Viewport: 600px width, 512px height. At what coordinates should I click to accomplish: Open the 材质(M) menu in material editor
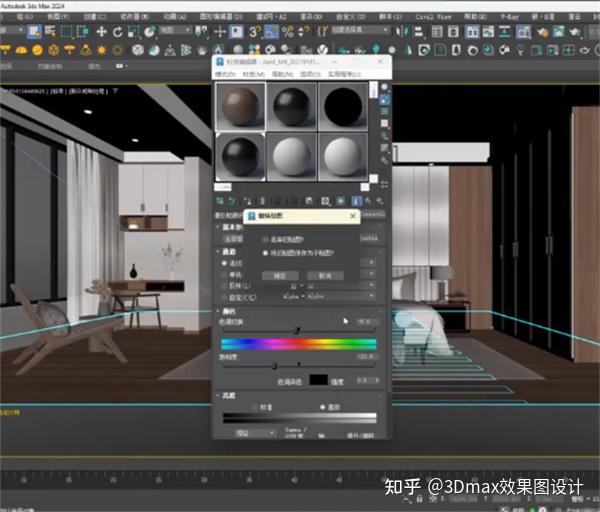coord(254,74)
